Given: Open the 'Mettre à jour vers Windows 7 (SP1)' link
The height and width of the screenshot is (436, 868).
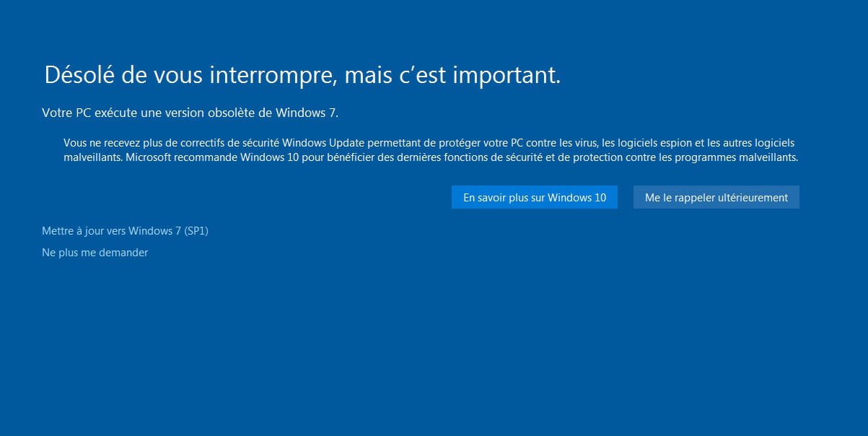Looking at the screenshot, I should coord(125,231).
